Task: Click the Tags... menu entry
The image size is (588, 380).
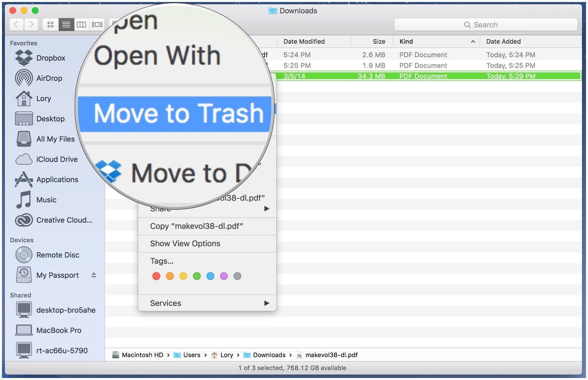Action: click(x=162, y=261)
